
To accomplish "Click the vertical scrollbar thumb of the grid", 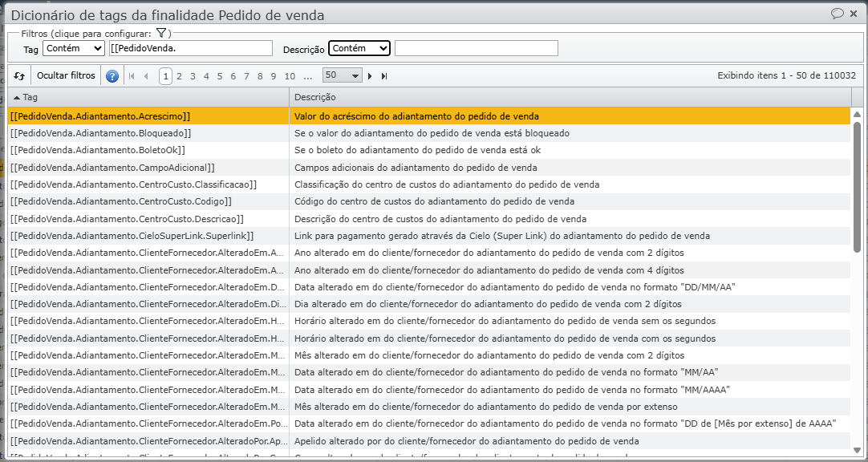I will (857, 187).
